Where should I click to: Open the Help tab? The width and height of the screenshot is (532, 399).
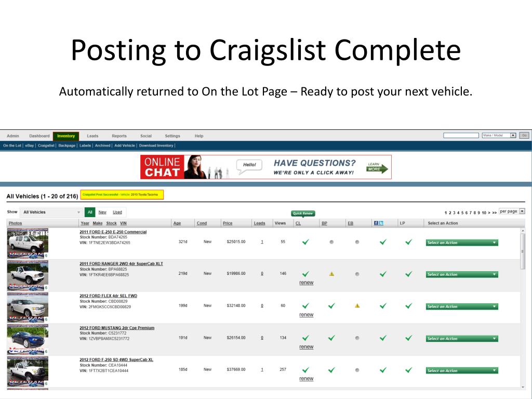(x=199, y=136)
